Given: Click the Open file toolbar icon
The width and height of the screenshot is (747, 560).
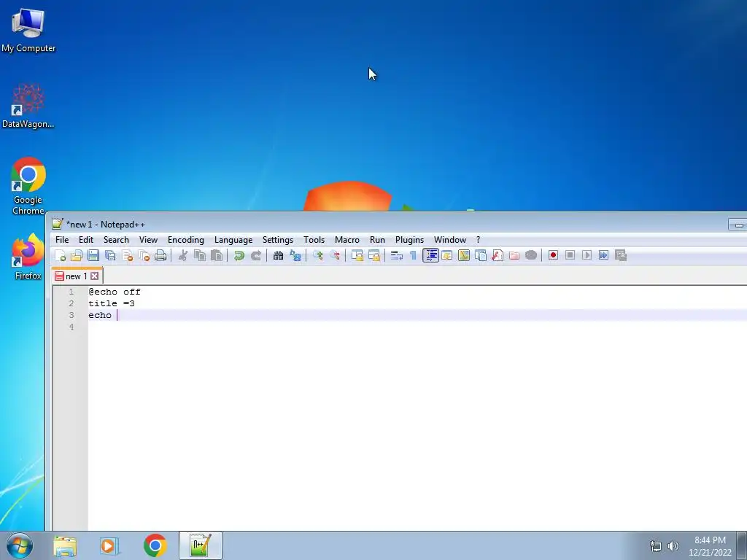Looking at the screenshot, I should (x=76, y=256).
